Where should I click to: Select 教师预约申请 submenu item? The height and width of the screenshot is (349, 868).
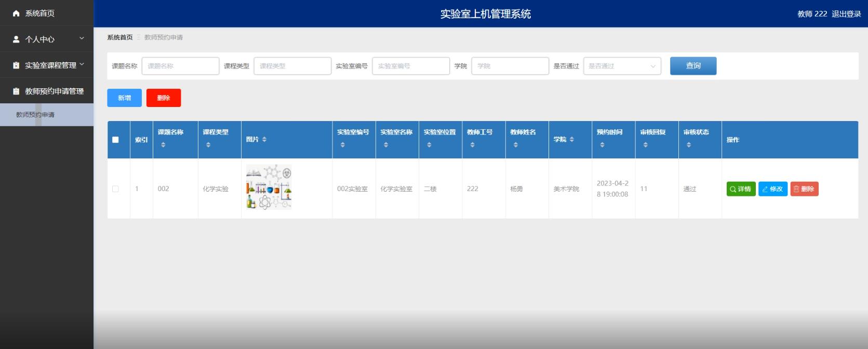click(x=47, y=115)
